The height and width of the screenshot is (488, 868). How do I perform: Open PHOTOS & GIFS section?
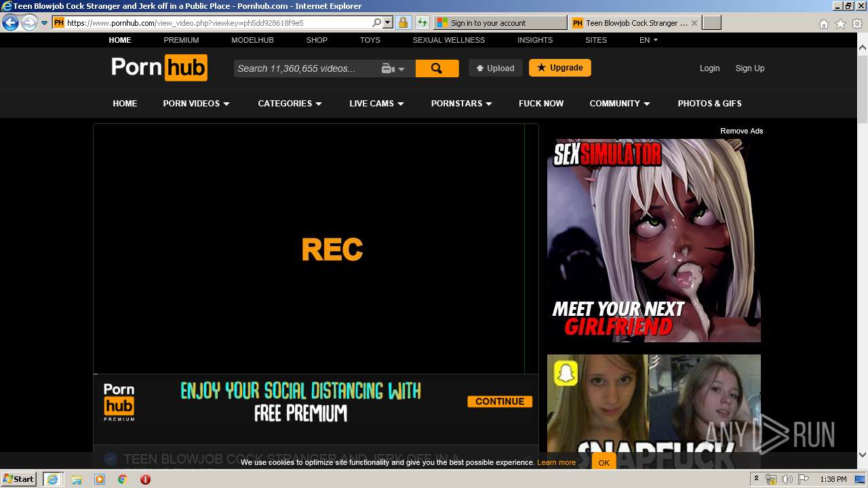pyautogui.click(x=709, y=104)
